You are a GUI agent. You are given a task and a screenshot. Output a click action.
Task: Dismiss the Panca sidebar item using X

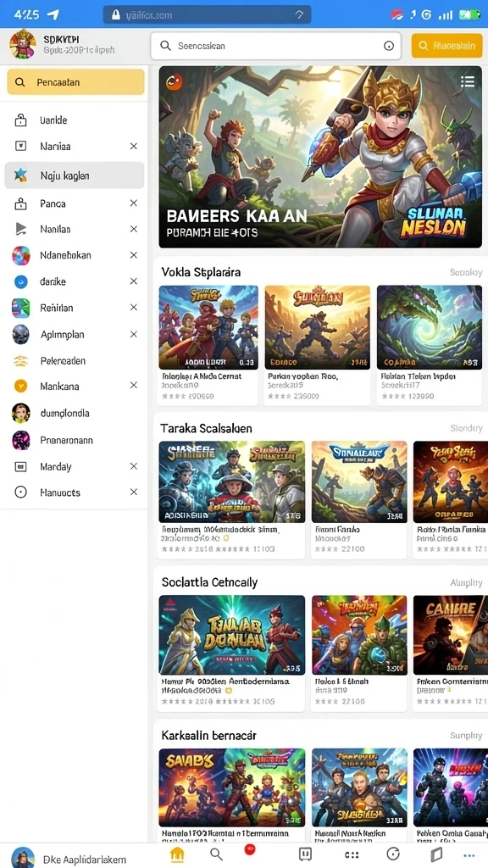133,203
